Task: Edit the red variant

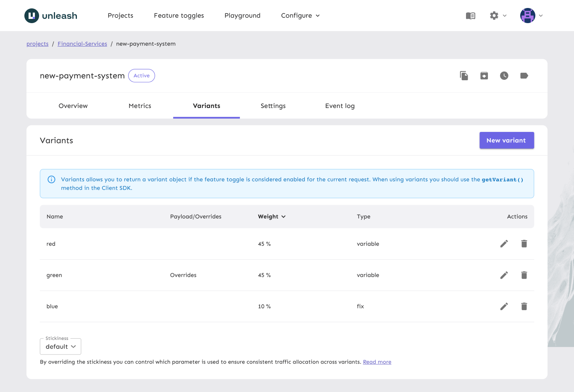Action: point(504,244)
